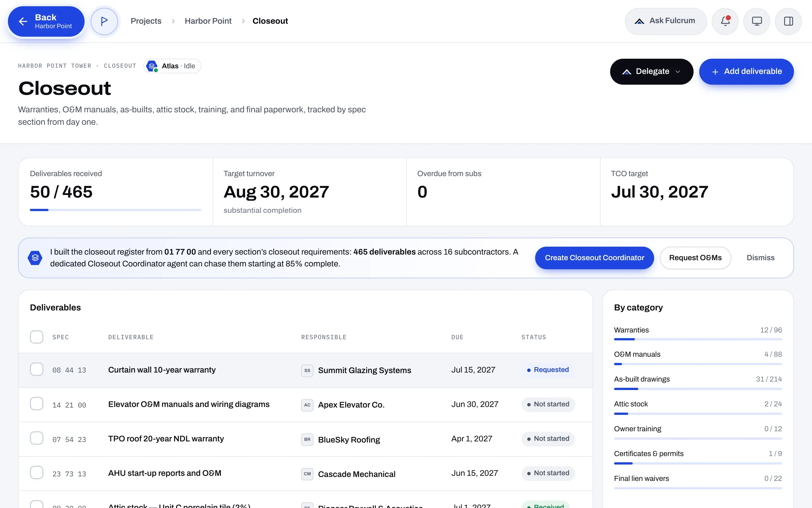
Task: Check the TPO roof 20-year NDL warranty row
Action: 37,438
